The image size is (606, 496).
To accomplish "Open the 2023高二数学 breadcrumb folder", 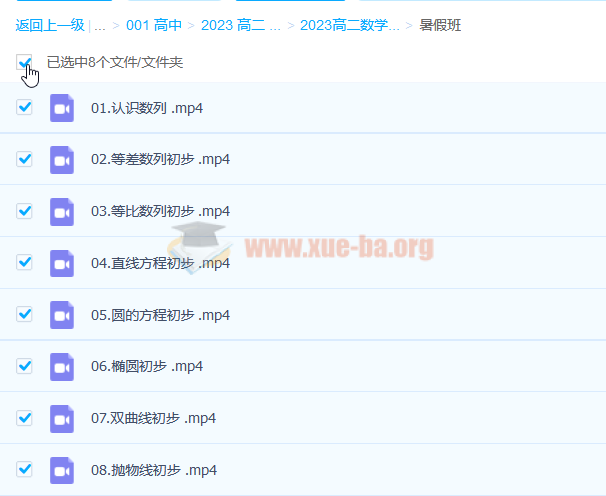I will pos(349,25).
